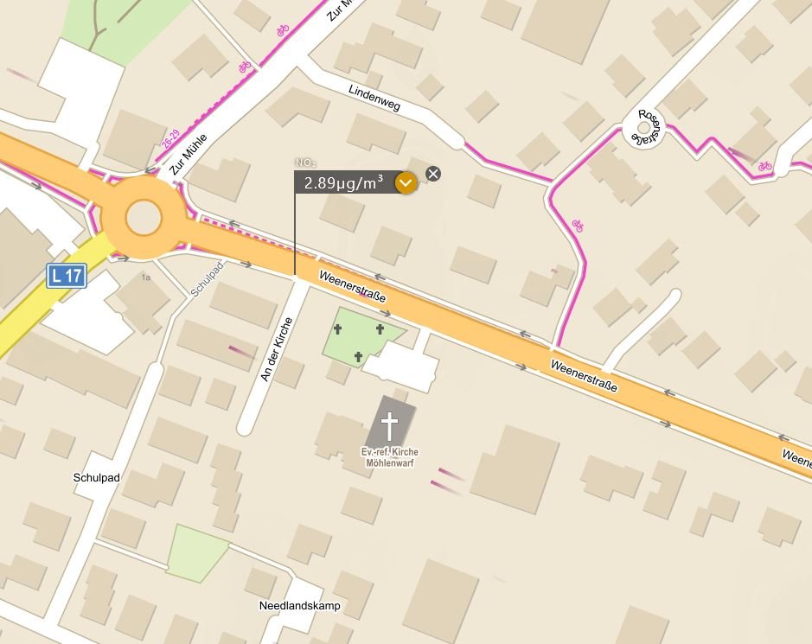Click the bicycle icon on the path toward Weenerstraße
The width and height of the screenshot is (812, 644).
[x=578, y=226]
